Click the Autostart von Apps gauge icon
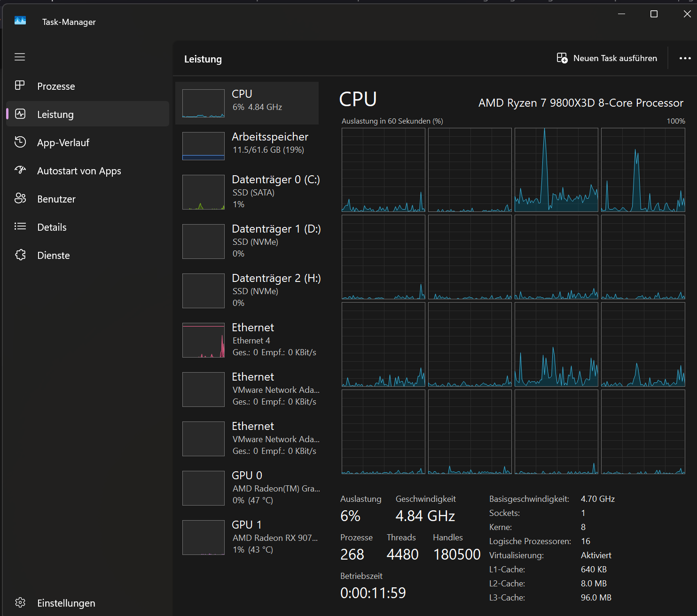This screenshot has height=616, width=697. point(20,170)
